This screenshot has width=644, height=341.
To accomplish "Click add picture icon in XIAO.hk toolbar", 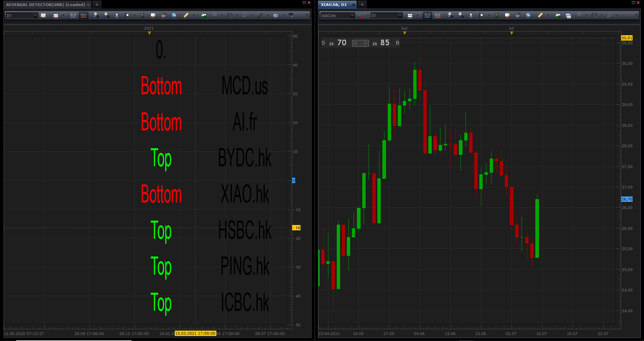I will (x=557, y=15).
